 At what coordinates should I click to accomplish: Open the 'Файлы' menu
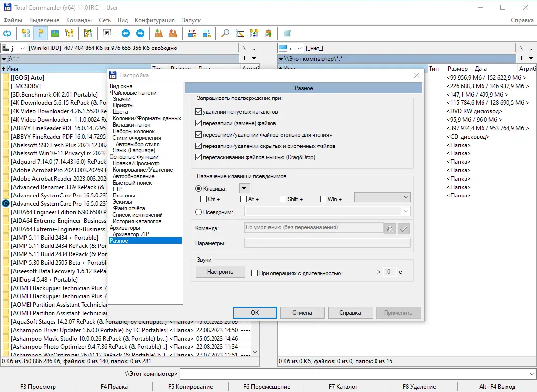[x=13, y=20]
